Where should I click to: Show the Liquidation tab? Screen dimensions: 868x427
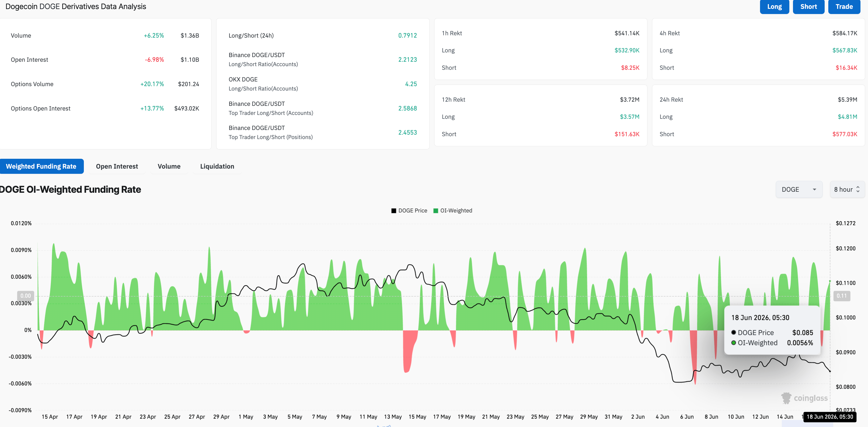217,166
